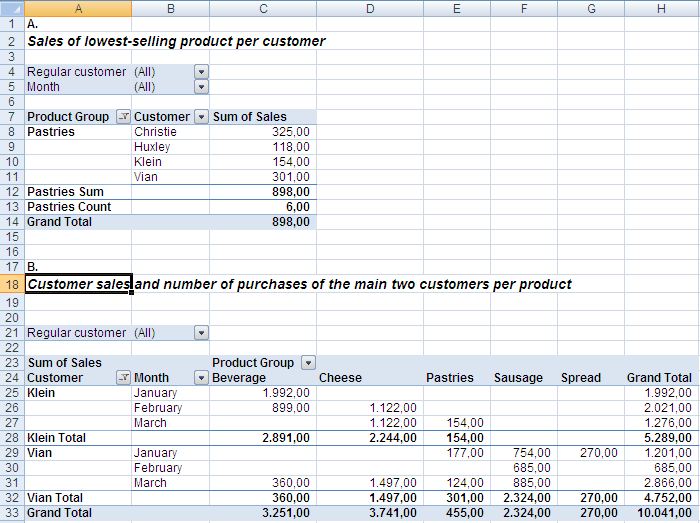The width and height of the screenshot is (700, 523).
Task: Select the 'Sum of Sales' cell in row 23
Action: [x=78, y=363]
